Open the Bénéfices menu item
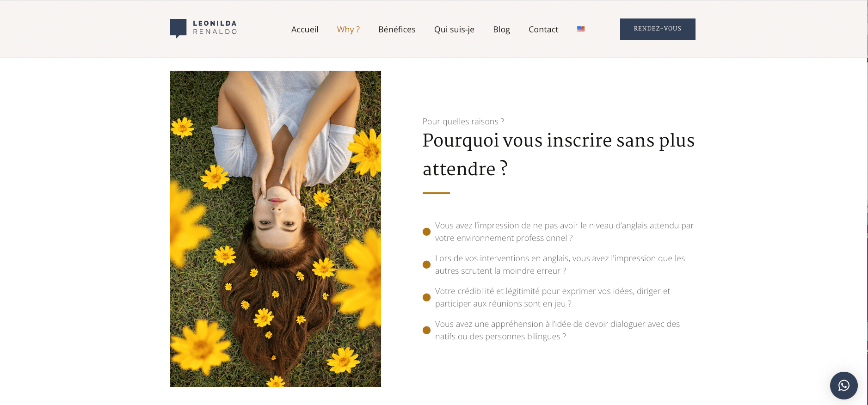 (x=397, y=29)
